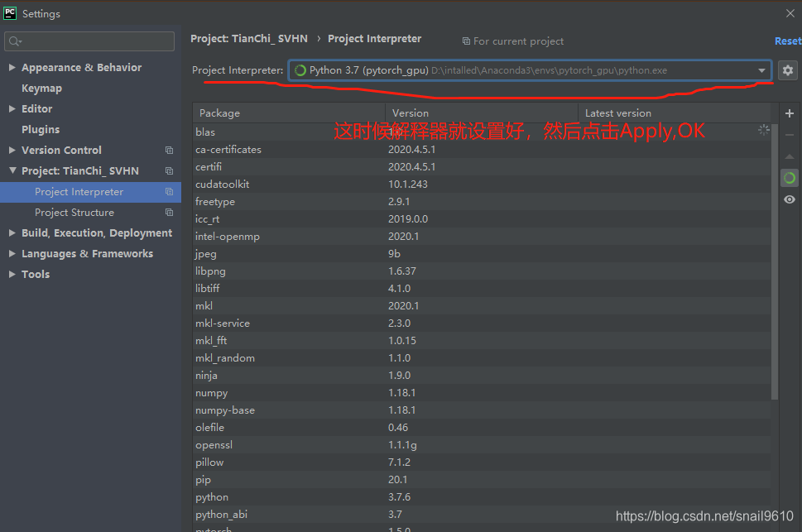Open the Plugins settings page

coord(41,129)
